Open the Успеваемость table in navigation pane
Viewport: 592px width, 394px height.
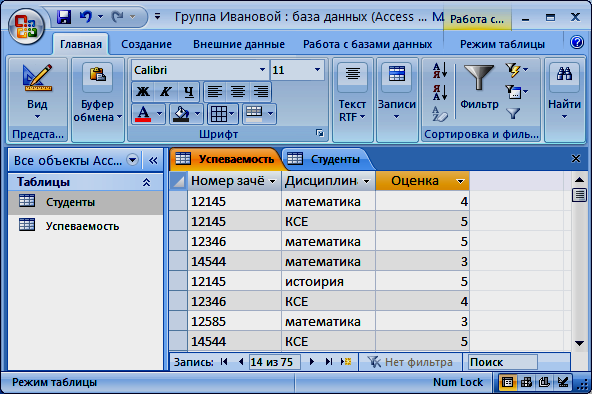[85, 226]
